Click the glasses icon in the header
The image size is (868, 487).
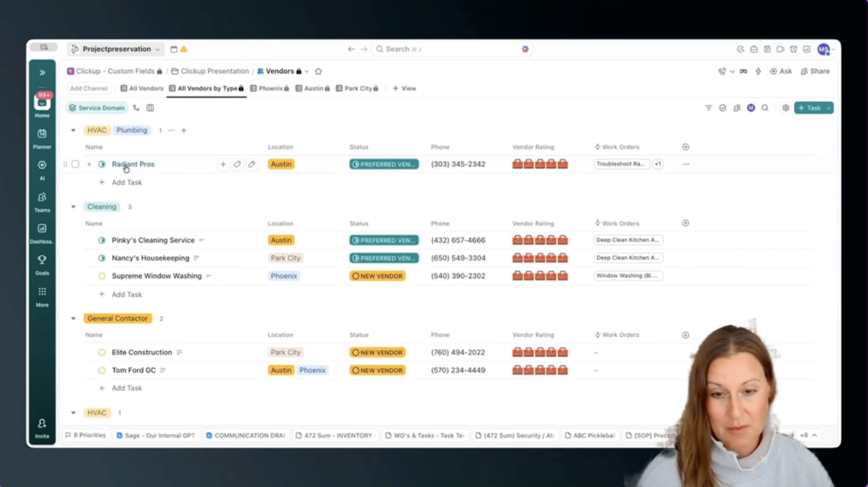pyautogui.click(x=743, y=71)
